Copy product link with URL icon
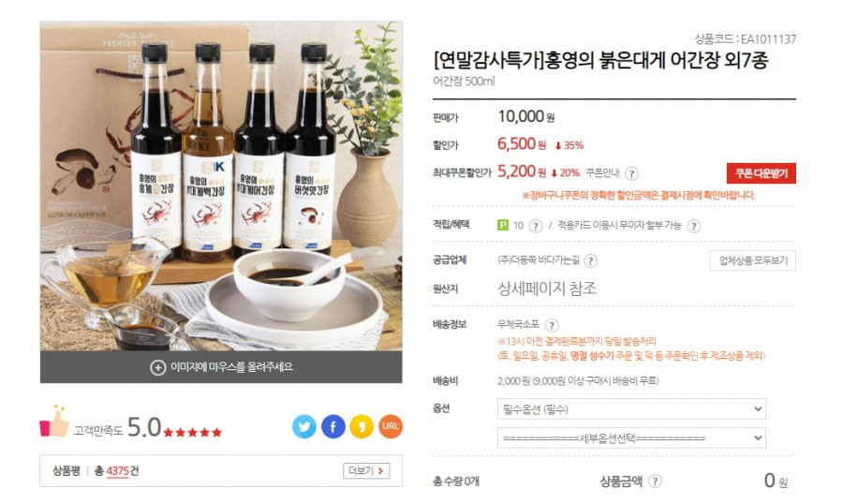Image resolution: width=843 pixels, height=504 pixels. (391, 426)
